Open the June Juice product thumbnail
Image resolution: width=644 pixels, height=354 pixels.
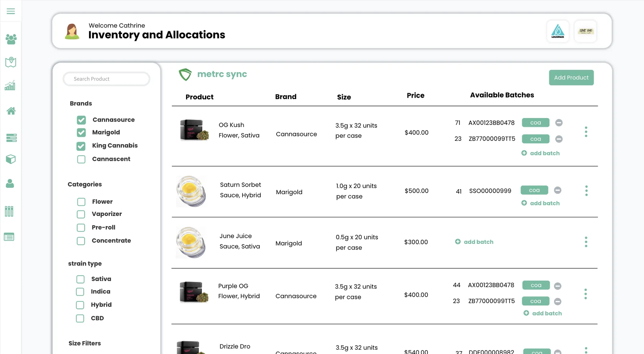pos(191,242)
